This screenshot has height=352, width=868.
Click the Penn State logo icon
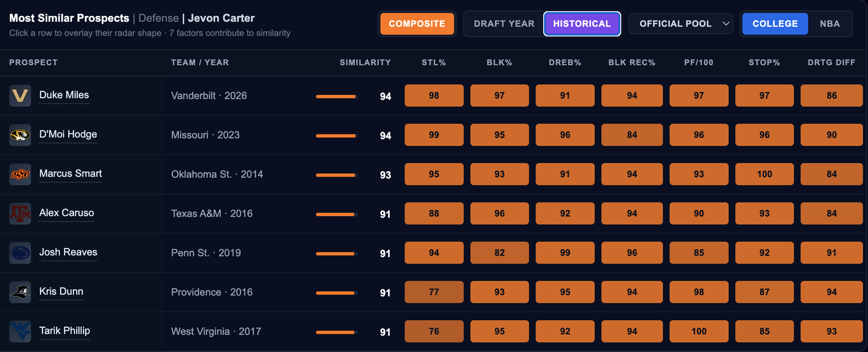[20, 253]
